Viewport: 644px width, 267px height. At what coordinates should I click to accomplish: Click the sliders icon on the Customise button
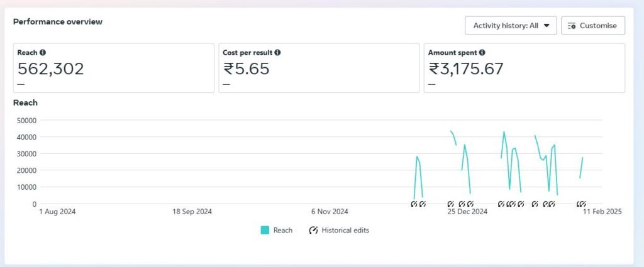[571, 26]
